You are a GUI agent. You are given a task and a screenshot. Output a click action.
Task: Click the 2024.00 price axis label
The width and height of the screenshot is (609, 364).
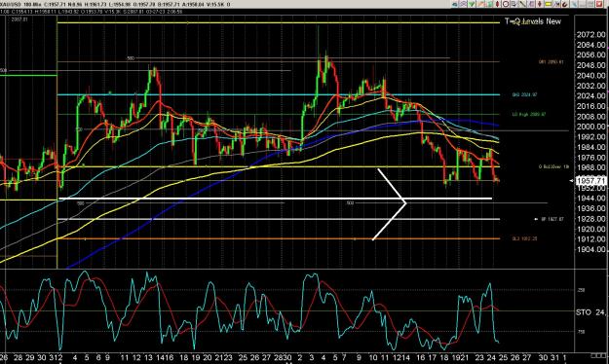pyautogui.click(x=591, y=95)
